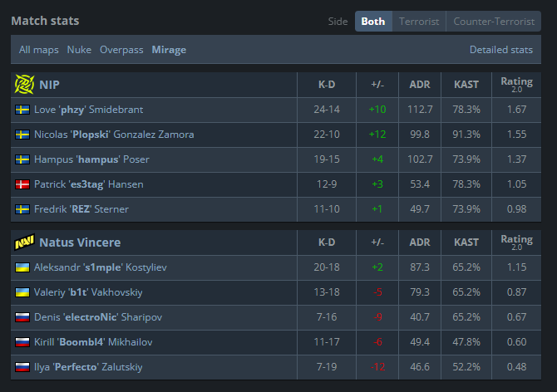Switch side filter to Terrorist
The height and width of the screenshot is (392, 557).
419,22
